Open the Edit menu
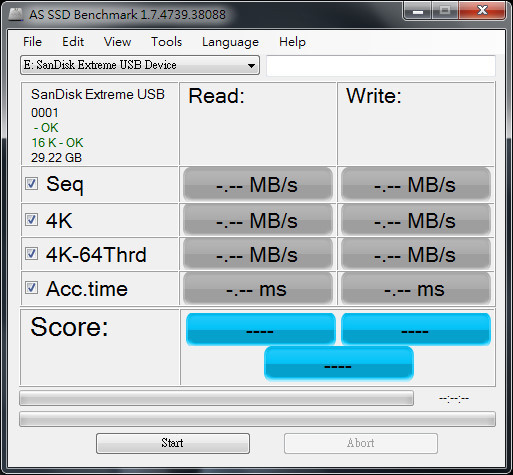This screenshot has width=513, height=475. [73, 42]
